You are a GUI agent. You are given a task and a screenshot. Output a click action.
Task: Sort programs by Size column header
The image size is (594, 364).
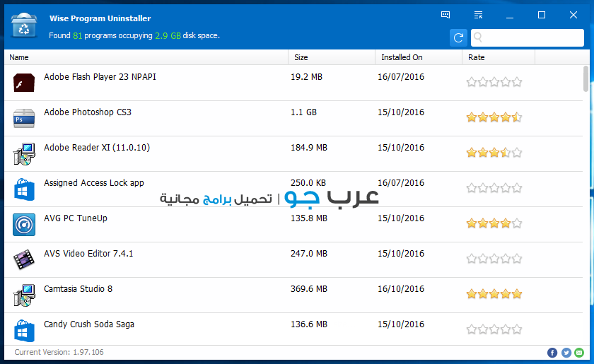tap(332, 57)
